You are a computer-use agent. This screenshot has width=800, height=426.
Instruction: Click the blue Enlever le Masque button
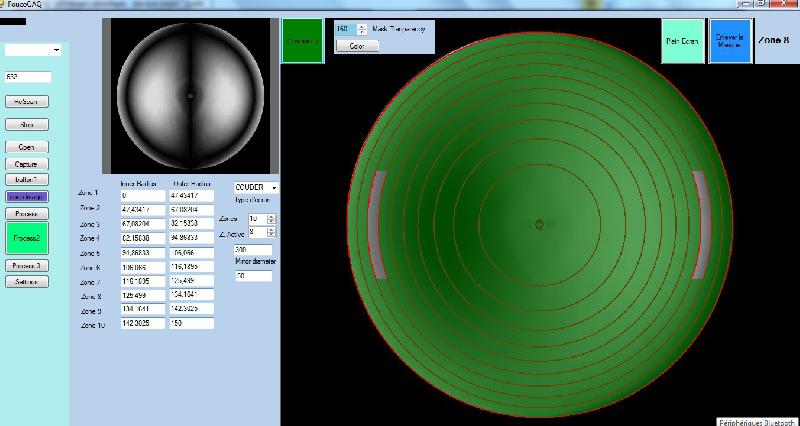coord(731,41)
